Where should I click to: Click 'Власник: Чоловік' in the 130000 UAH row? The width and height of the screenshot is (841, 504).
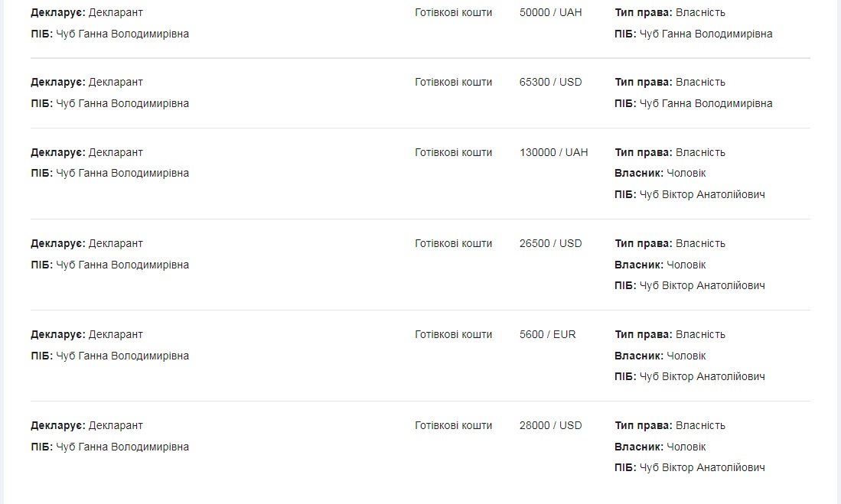660,174
